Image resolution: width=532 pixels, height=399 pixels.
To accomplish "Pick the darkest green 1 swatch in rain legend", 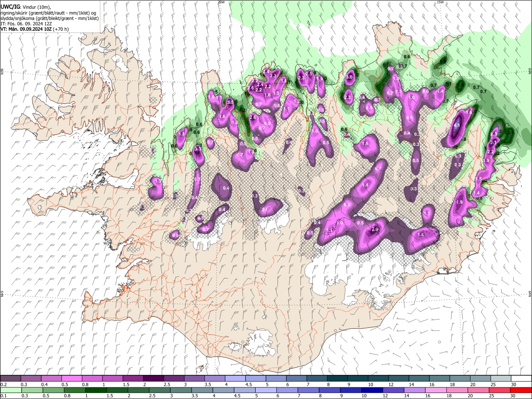I will (x=96, y=390).
